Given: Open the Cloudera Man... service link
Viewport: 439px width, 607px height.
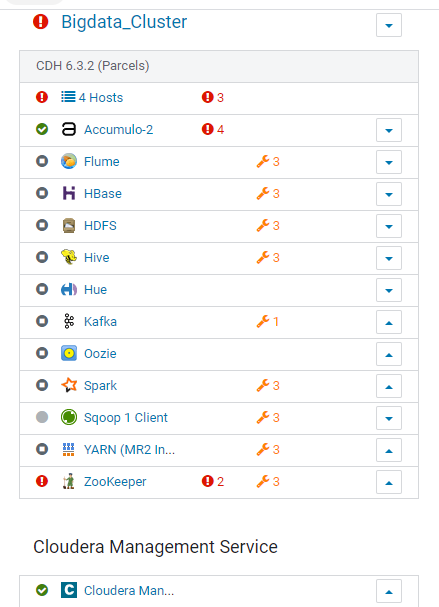Looking at the screenshot, I should point(129,590).
